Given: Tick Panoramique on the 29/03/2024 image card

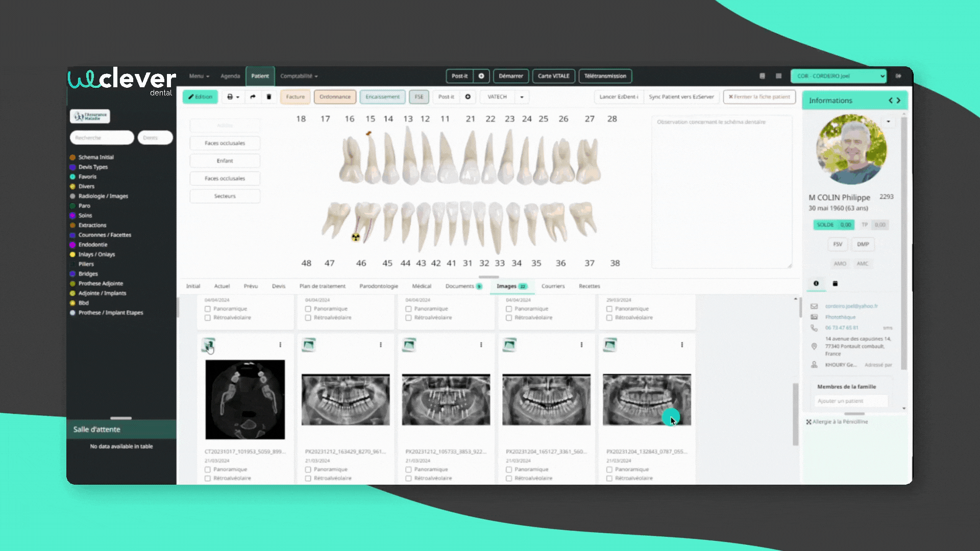Looking at the screenshot, I should click(609, 309).
